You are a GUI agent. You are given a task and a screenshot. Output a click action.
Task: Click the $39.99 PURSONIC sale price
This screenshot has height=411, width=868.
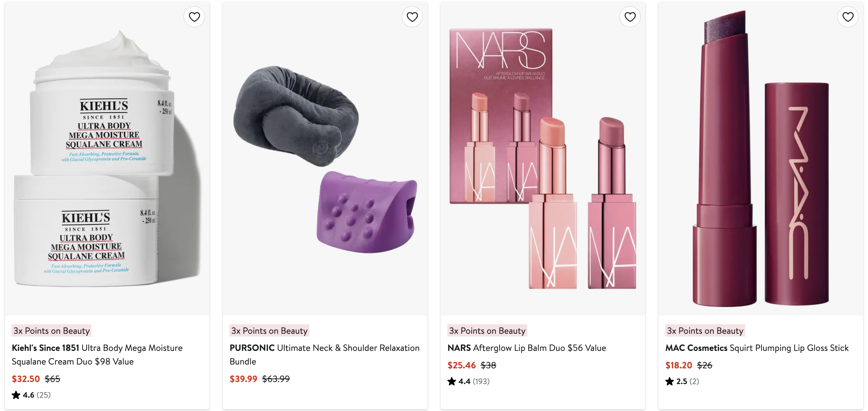pyautogui.click(x=243, y=379)
